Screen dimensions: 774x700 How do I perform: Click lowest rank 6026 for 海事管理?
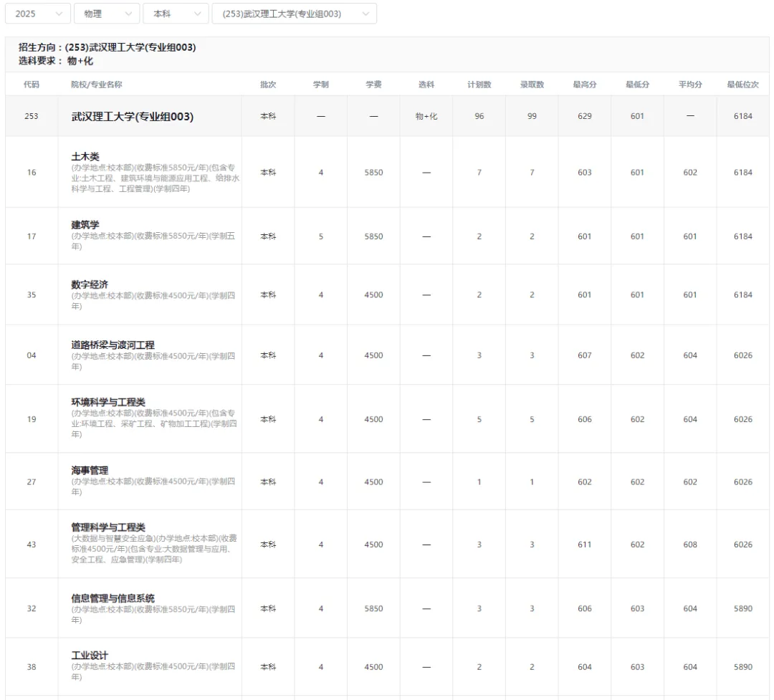tap(743, 481)
